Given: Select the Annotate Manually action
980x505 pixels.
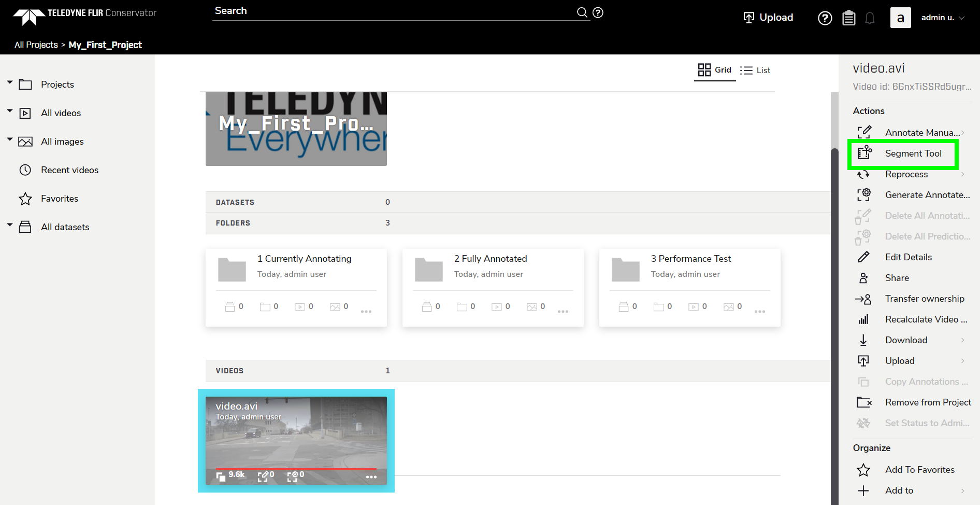Looking at the screenshot, I should coord(922,132).
